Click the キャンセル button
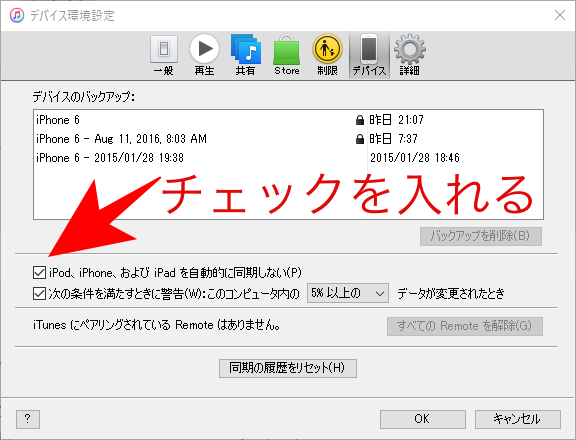This screenshot has width=576, height=440. tap(518, 419)
